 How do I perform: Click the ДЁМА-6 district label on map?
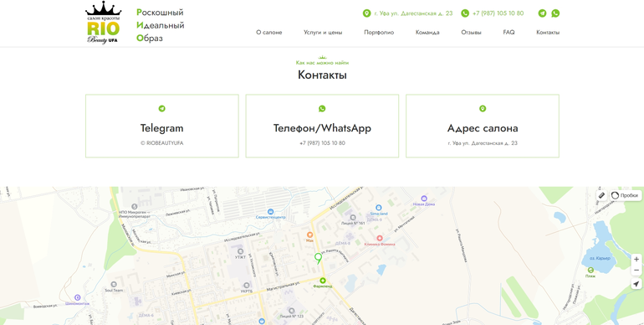pos(146,315)
